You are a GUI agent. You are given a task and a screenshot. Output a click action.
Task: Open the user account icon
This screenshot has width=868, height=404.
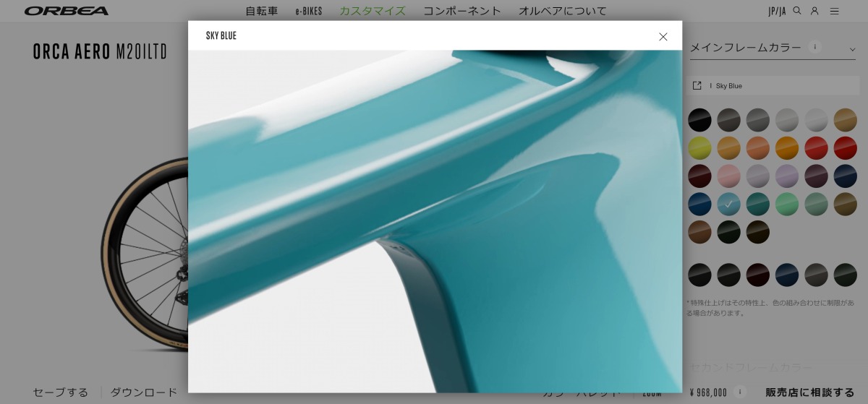point(814,11)
